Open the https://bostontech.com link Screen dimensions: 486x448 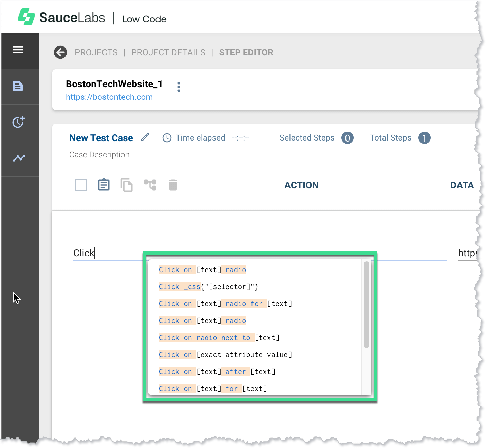coord(109,97)
